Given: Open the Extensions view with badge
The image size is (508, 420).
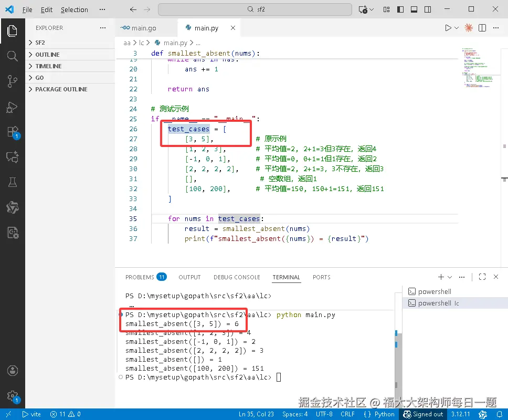Looking at the screenshot, I should (13, 132).
